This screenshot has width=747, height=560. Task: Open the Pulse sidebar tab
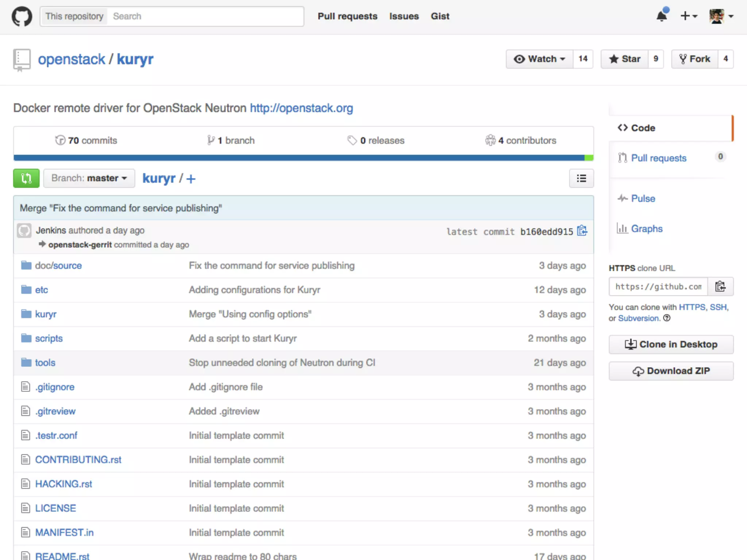coord(643,198)
